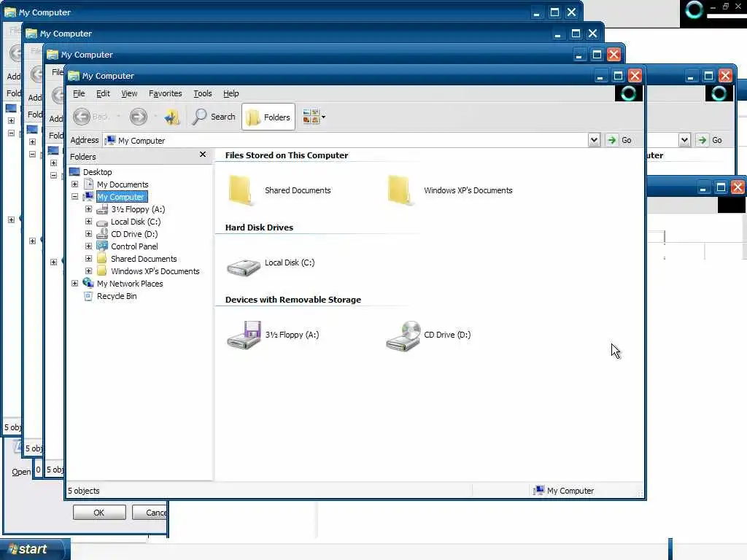Viewport: 747px width, 560px height.
Task: Open the Edit menu
Action: (103, 93)
